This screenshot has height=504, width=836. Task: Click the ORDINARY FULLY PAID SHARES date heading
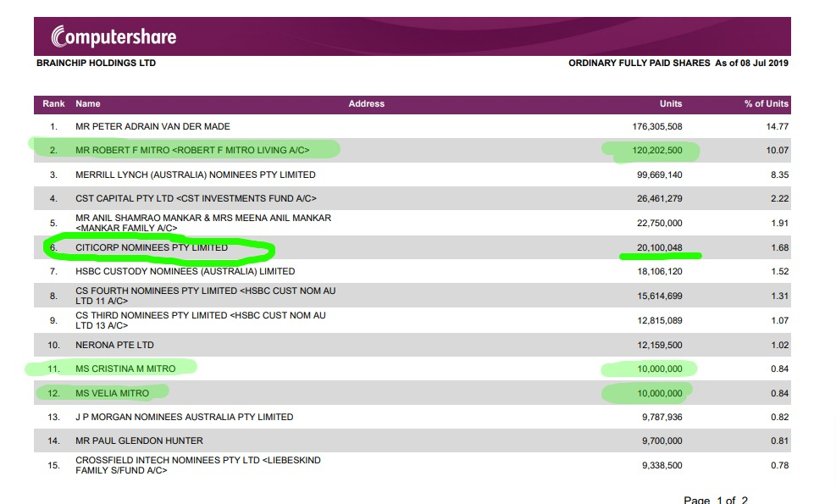tap(678, 63)
